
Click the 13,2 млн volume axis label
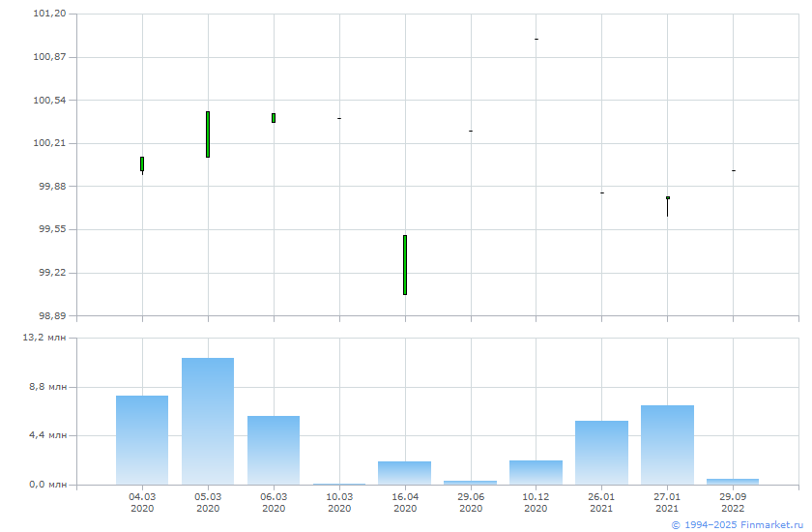(x=44, y=338)
